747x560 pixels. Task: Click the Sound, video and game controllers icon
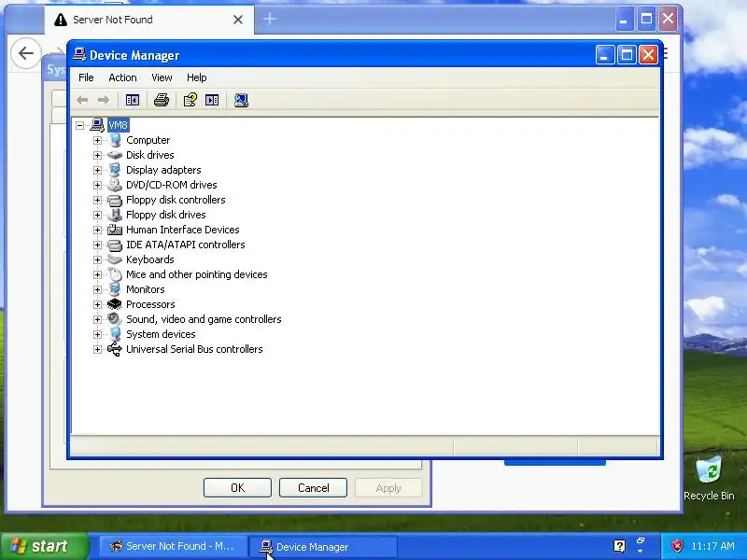coord(115,319)
